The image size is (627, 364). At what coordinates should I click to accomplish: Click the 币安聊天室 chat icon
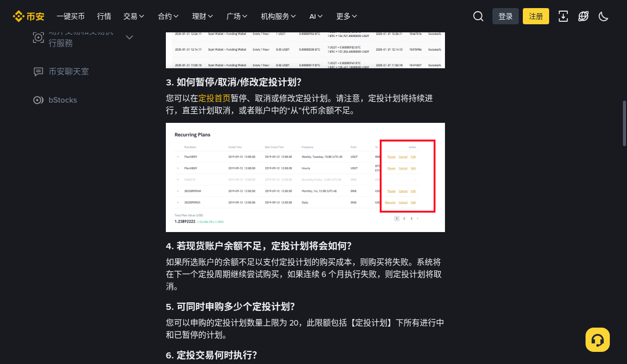pos(38,72)
